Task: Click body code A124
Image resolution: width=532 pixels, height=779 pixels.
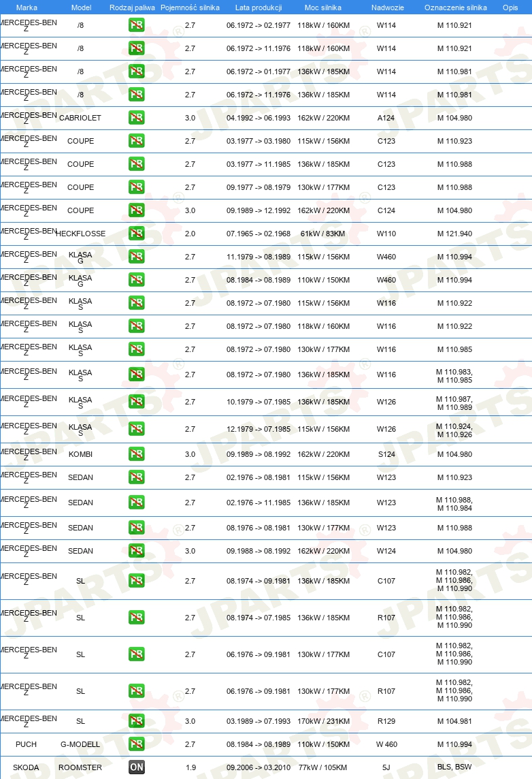Action: pyautogui.click(x=386, y=118)
